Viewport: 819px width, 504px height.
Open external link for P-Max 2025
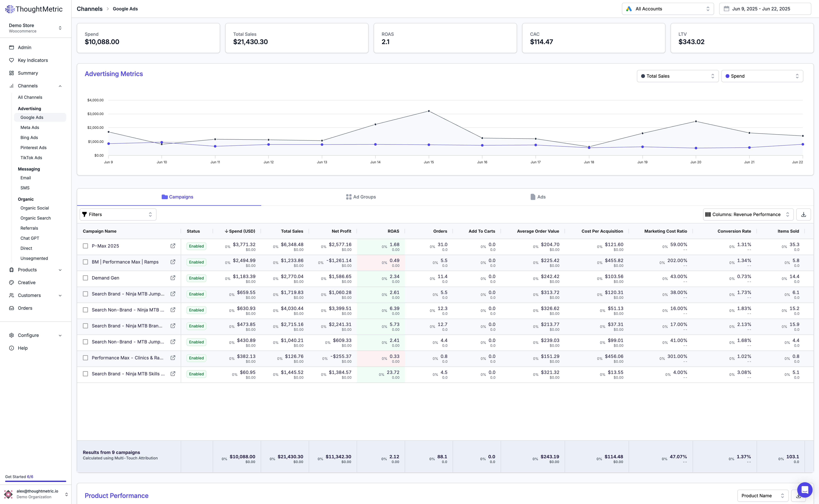[173, 246]
